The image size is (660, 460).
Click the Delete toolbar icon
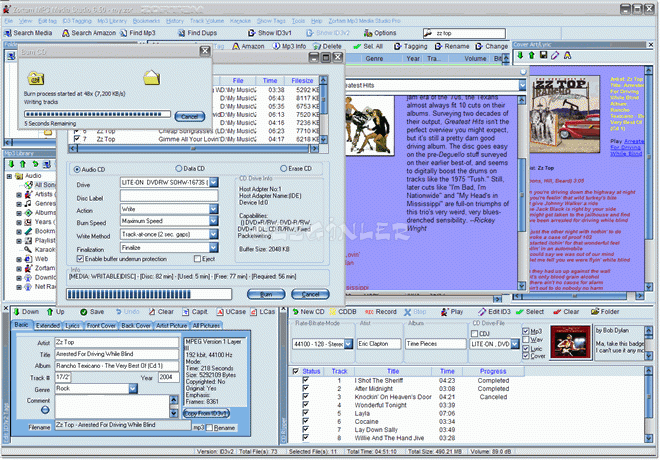317,46
